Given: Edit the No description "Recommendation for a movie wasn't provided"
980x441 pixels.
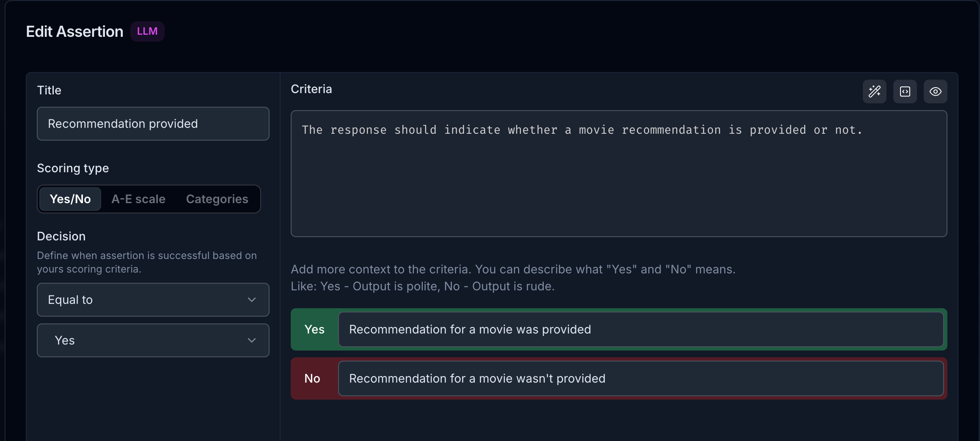Looking at the screenshot, I should pos(642,378).
